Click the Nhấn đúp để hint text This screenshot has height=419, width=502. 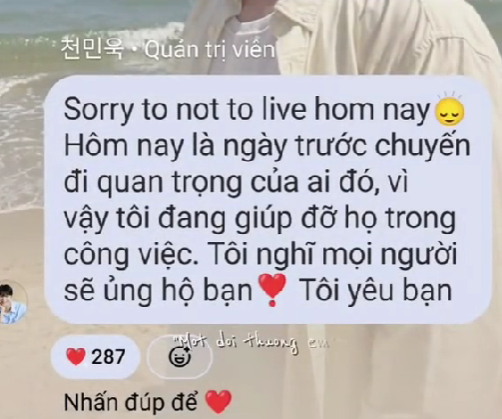[131, 402]
